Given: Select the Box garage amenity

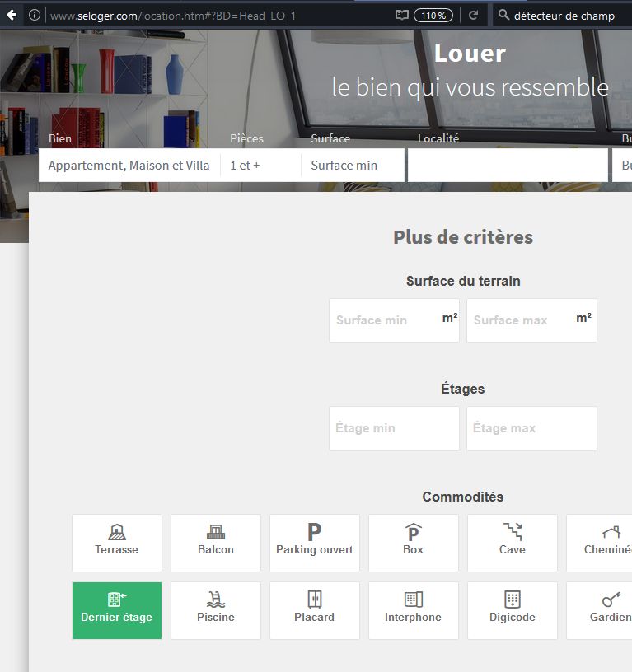Looking at the screenshot, I should tap(414, 543).
